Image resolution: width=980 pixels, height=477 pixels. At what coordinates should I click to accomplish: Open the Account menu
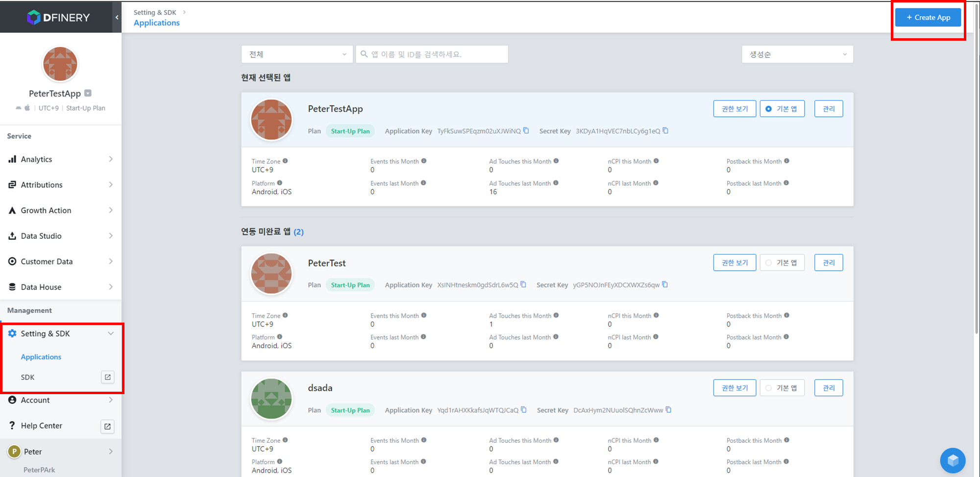pyautogui.click(x=61, y=400)
